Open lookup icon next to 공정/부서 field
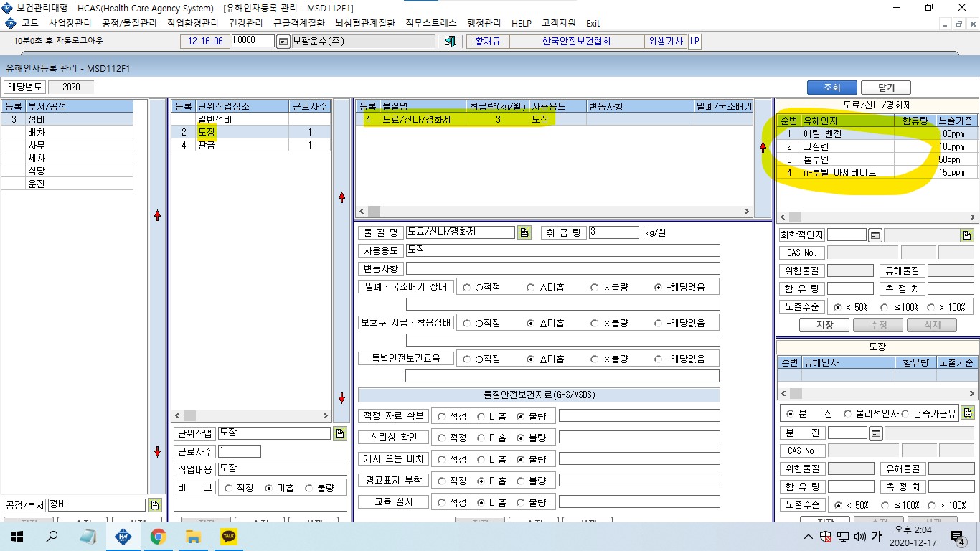The width and height of the screenshot is (980, 551). (154, 505)
